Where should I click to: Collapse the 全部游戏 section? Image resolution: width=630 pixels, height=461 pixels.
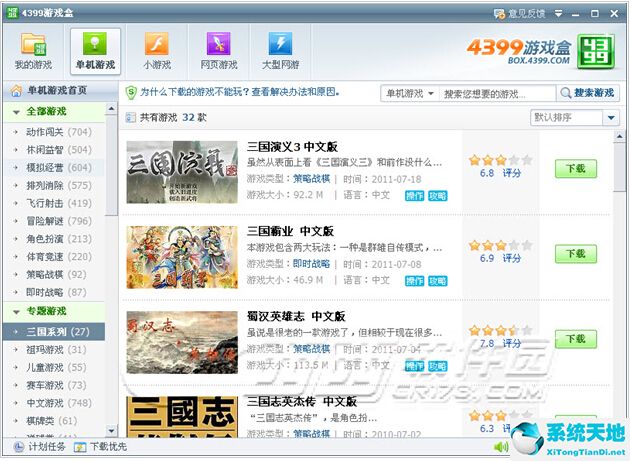(16, 112)
